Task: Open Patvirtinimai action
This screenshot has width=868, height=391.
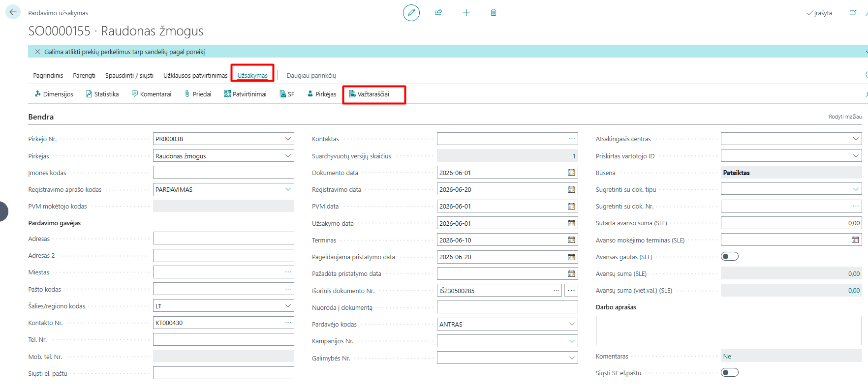Action: click(245, 94)
